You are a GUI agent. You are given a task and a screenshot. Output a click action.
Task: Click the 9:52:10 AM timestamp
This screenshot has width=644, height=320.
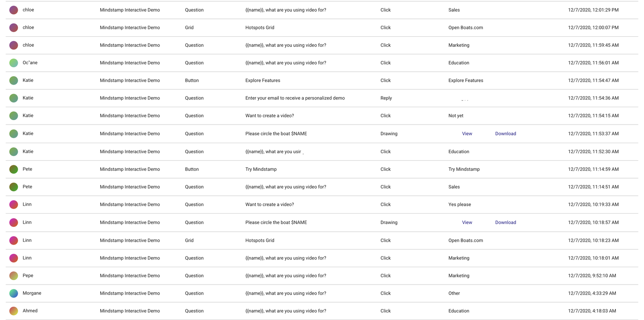coord(592,276)
